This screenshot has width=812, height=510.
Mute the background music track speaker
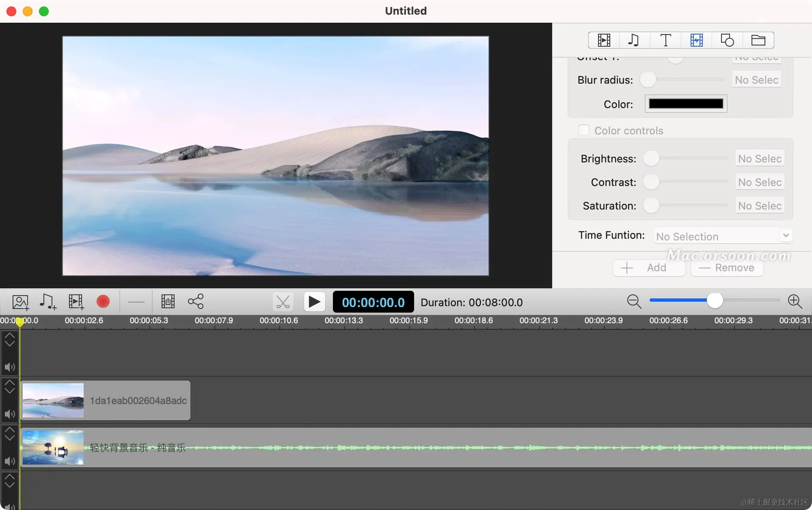click(x=10, y=461)
